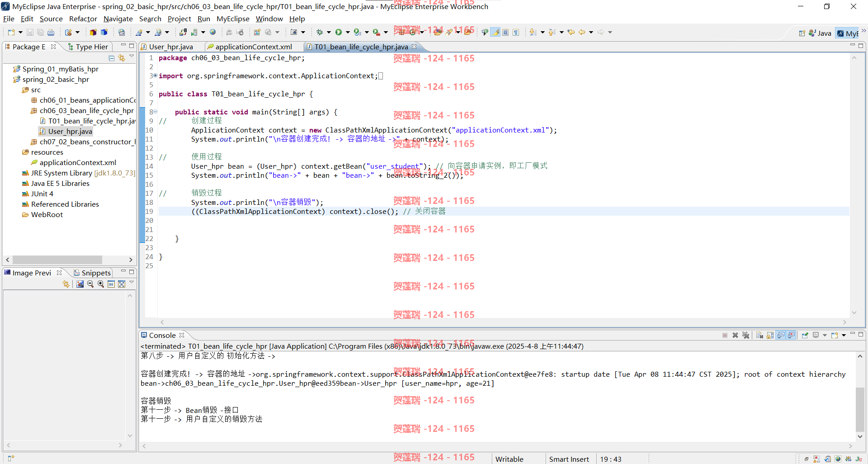Expand the folded import statements
This screenshot has width=868, height=464.
(x=155, y=76)
